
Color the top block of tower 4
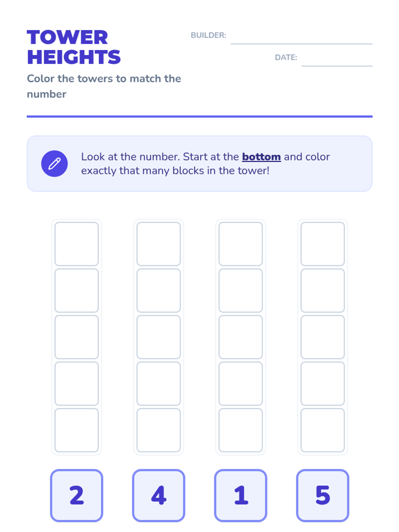(x=159, y=244)
